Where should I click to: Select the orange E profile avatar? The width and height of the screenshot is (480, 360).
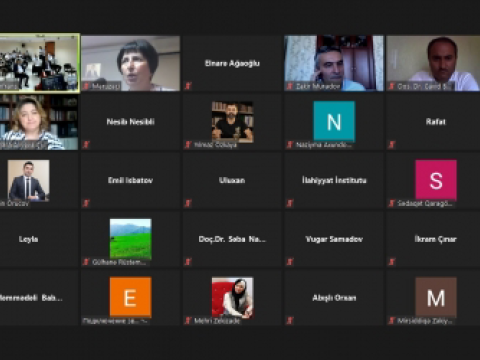click(x=130, y=297)
